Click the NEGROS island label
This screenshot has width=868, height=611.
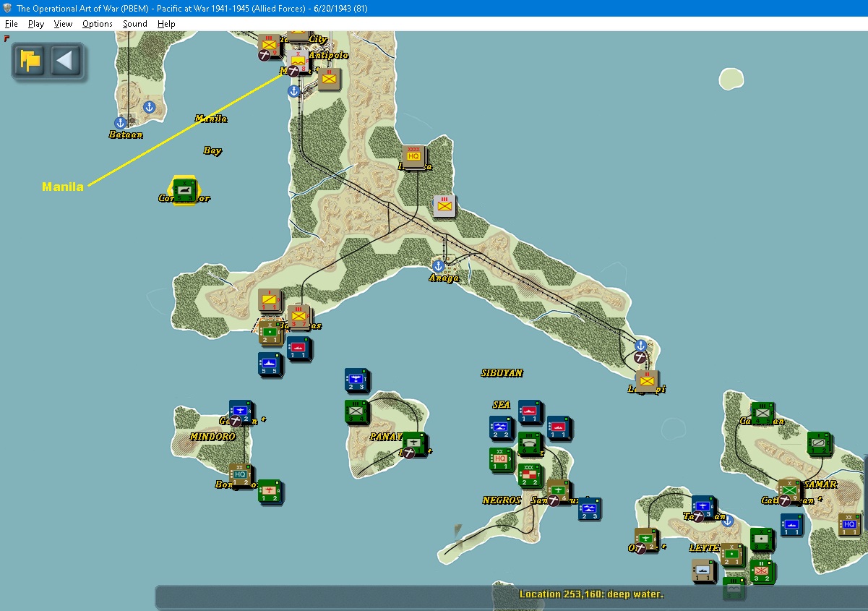[502, 500]
